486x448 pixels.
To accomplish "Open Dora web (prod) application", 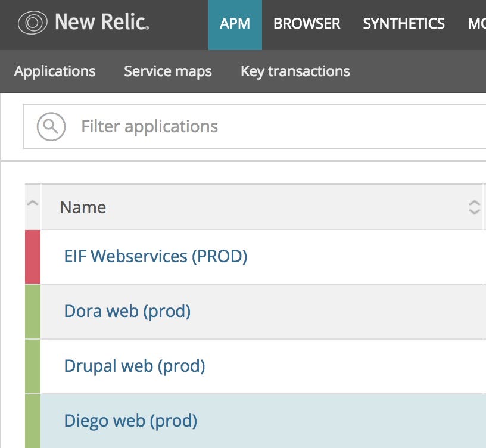I will 127,311.
